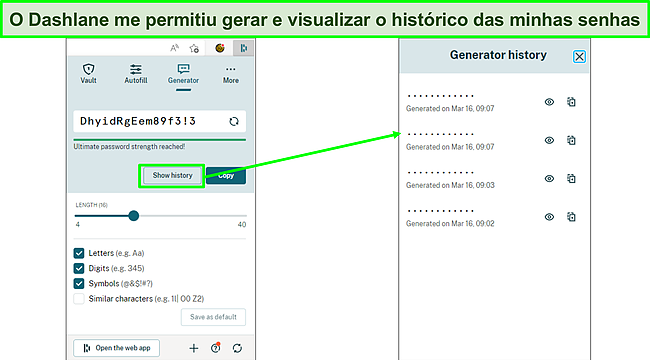This screenshot has width=650, height=360.
Task: Copy the first password generated at 09:07
Action: click(571, 102)
